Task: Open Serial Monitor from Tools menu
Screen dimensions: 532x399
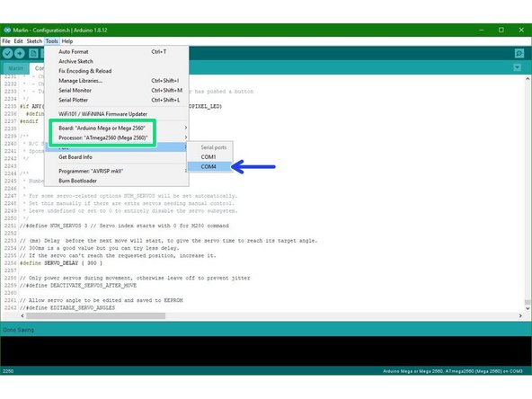Action: pos(117,90)
